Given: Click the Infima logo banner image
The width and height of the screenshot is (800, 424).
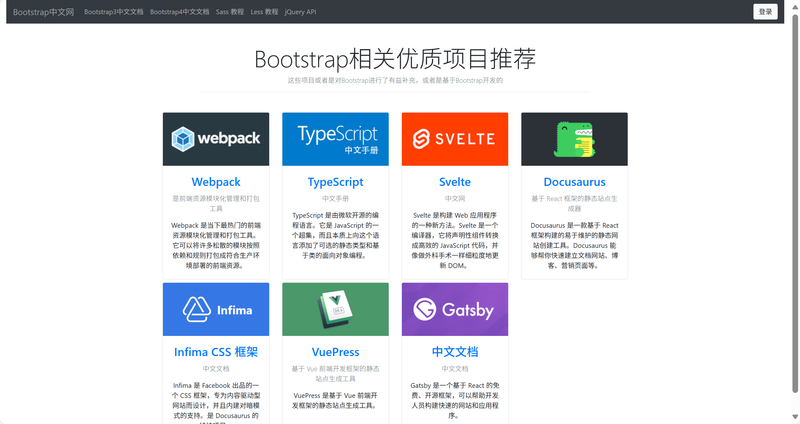Looking at the screenshot, I should (216, 309).
